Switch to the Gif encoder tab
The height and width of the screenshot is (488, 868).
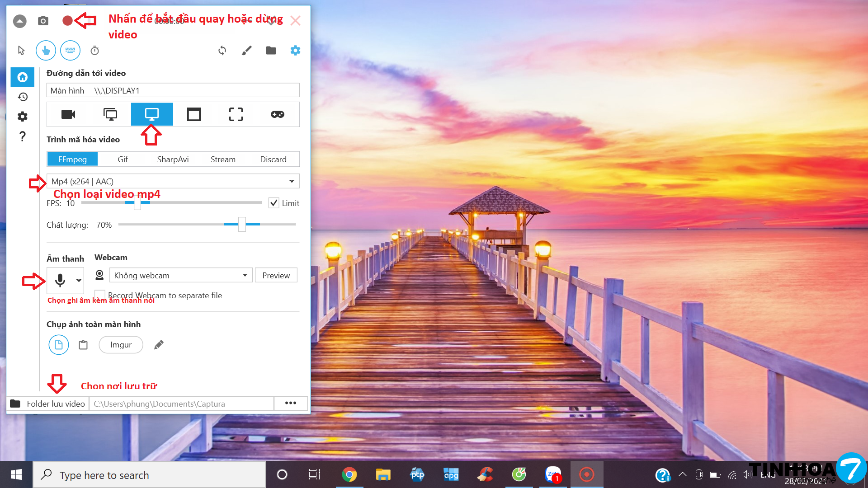point(123,159)
